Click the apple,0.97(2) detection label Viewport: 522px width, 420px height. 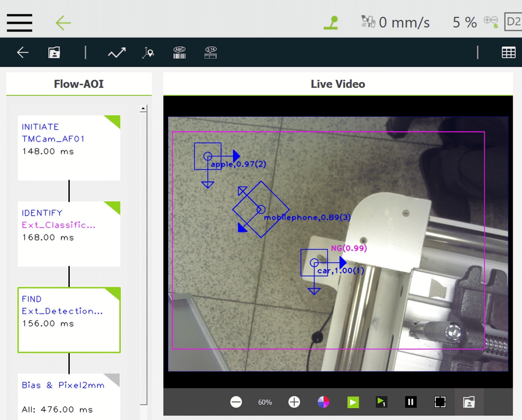(239, 164)
